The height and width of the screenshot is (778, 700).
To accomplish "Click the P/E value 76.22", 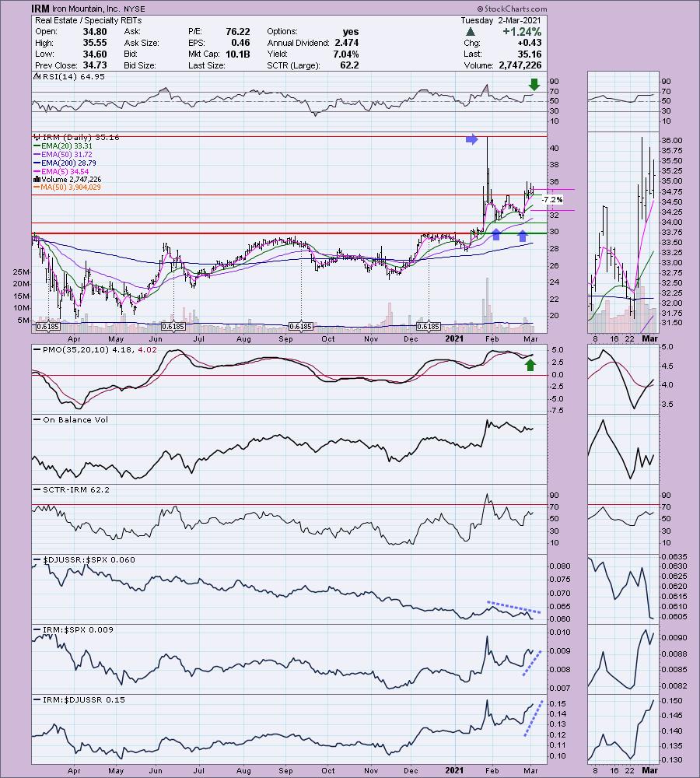I will pyautogui.click(x=238, y=32).
